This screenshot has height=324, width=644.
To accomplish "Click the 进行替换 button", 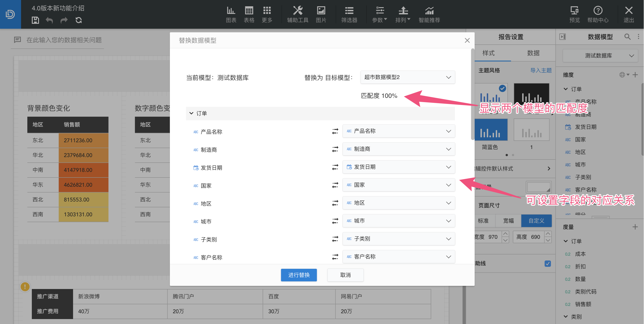I will (299, 275).
